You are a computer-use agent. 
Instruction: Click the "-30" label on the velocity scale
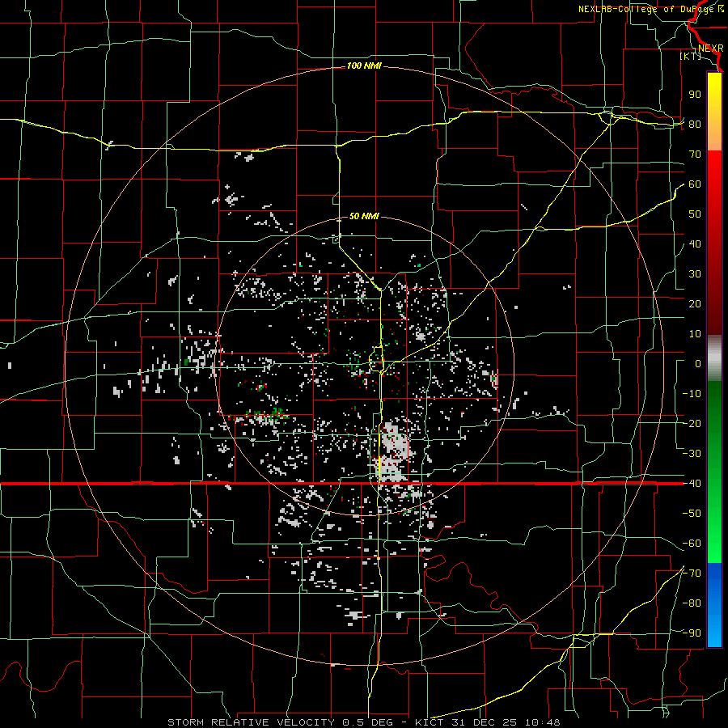[x=692, y=454]
